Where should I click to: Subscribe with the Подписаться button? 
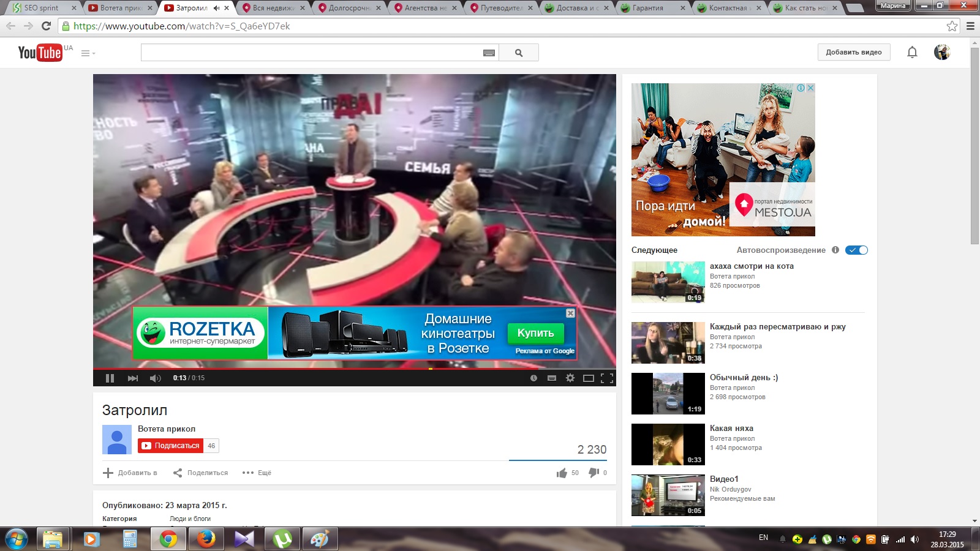[x=171, y=446]
